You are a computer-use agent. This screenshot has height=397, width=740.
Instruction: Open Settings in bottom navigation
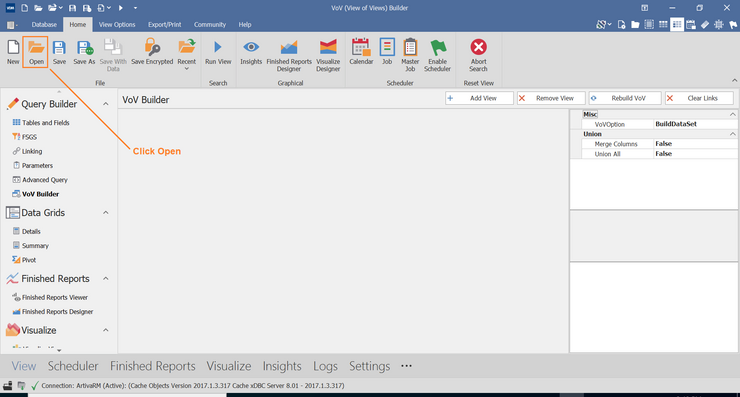(x=370, y=366)
